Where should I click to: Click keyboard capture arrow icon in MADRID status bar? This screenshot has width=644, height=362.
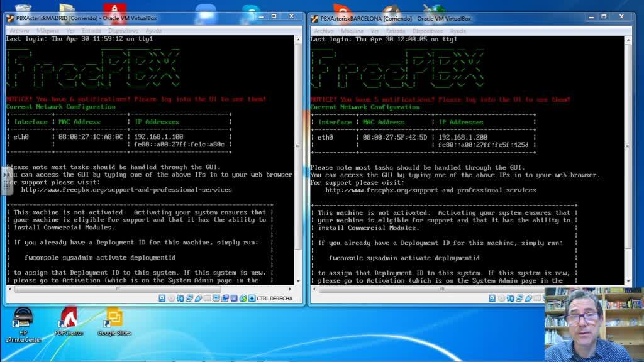pos(252,299)
